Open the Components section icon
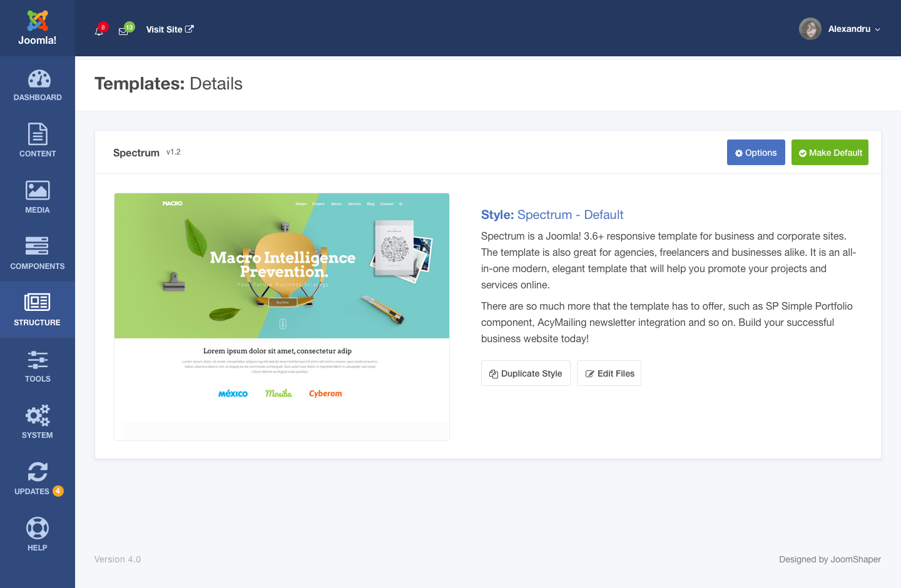 (38, 246)
